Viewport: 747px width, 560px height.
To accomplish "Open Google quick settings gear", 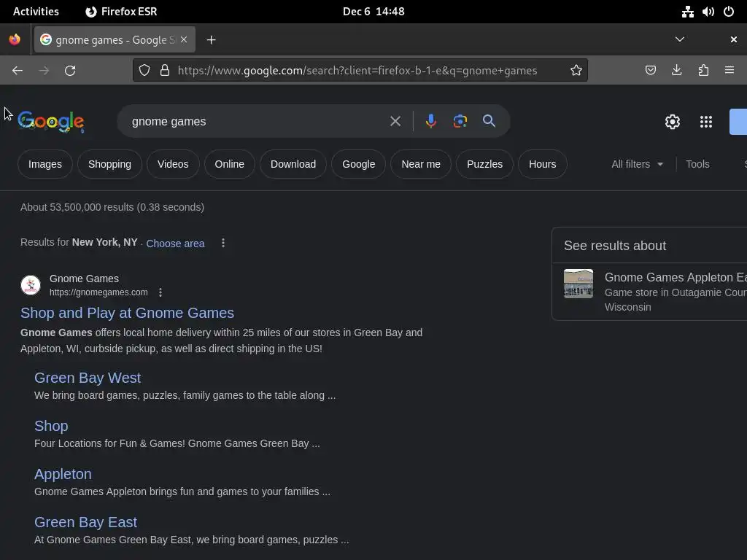I will point(672,122).
